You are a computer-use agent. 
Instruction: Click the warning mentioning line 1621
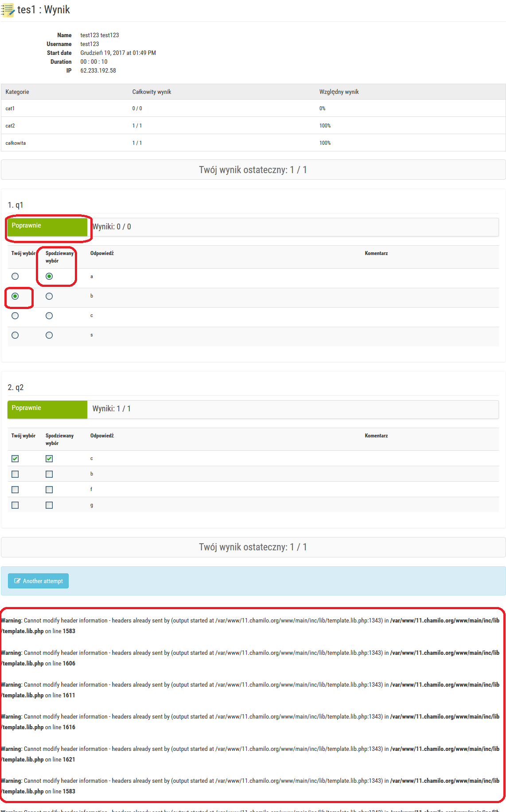pyautogui.click(x=250, y=754)
